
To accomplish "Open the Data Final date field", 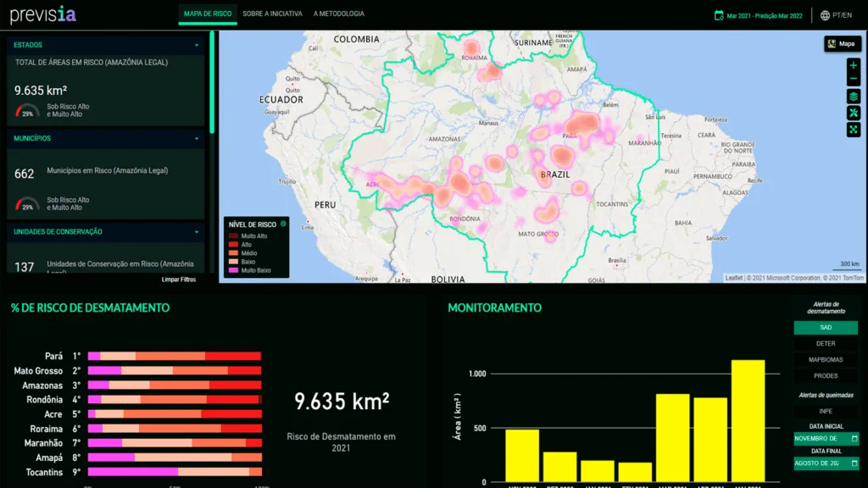I will pyautogui.click(x=826, y=463).
